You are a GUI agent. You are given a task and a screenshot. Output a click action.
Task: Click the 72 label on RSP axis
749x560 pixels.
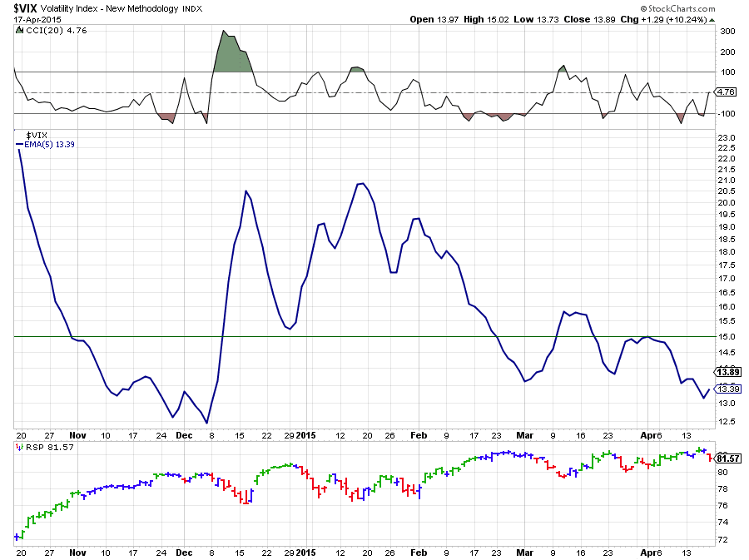(722, 540)
